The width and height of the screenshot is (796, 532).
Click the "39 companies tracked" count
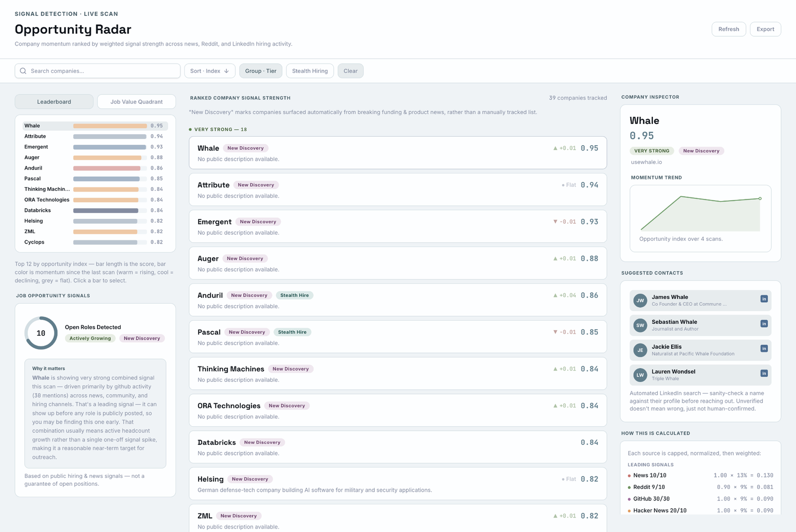pos(578,98)
